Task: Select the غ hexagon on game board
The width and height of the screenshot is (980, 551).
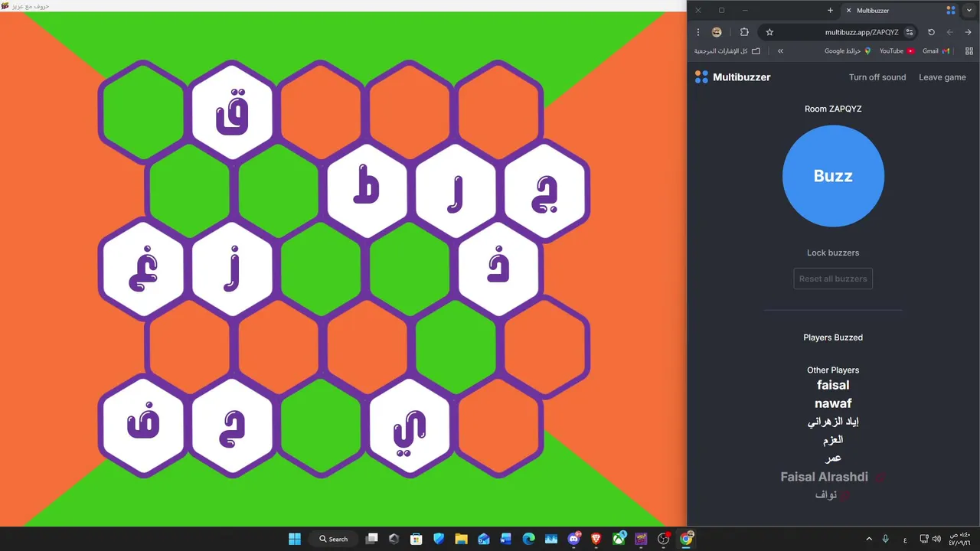Action: point(143,269)
